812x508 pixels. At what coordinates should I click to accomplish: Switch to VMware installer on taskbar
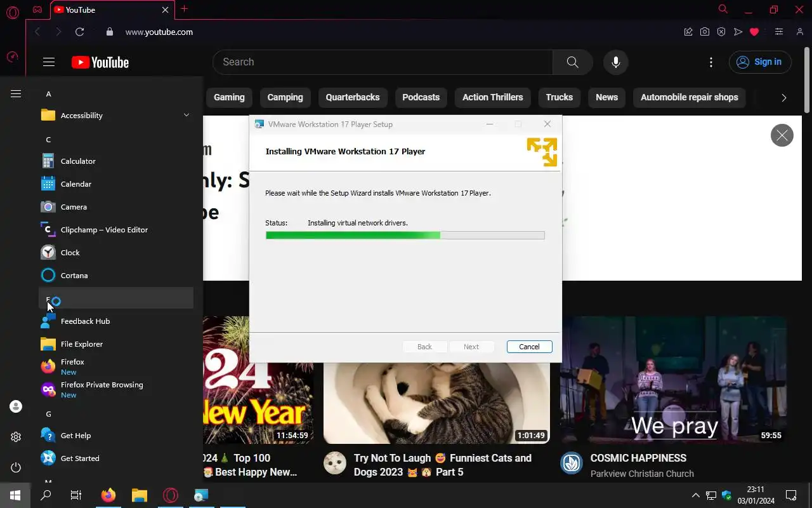coord(201,495)
